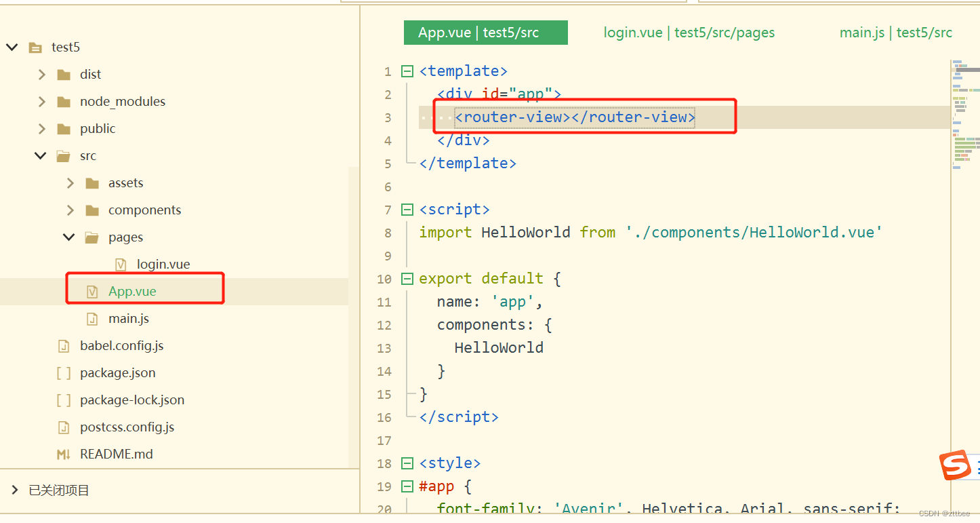Click the package-lock.json file icon
Viewport: 980px width, 523px height.
pyautogui.click(x=64, y=400)
